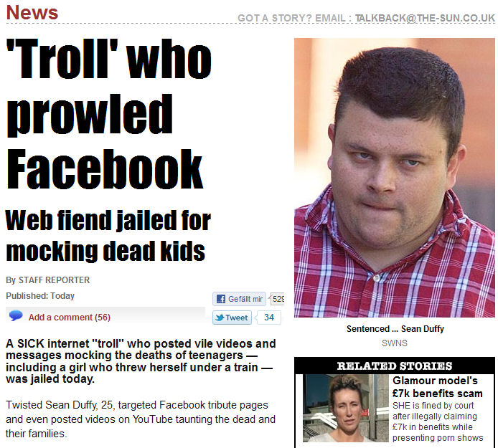This screenshot has width=498, height=448.
Task: Open the Glamour model's £7k benefits scam story
Action: click(437, 387)
